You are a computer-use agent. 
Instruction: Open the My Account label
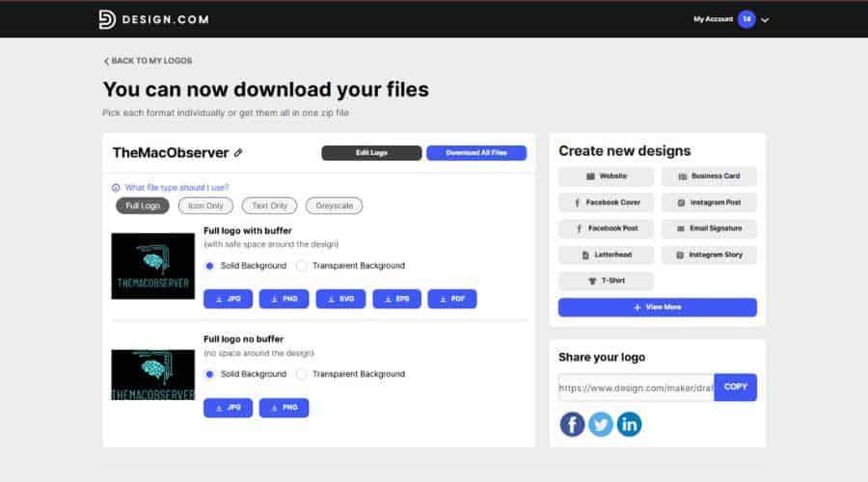tap(713, 19)
